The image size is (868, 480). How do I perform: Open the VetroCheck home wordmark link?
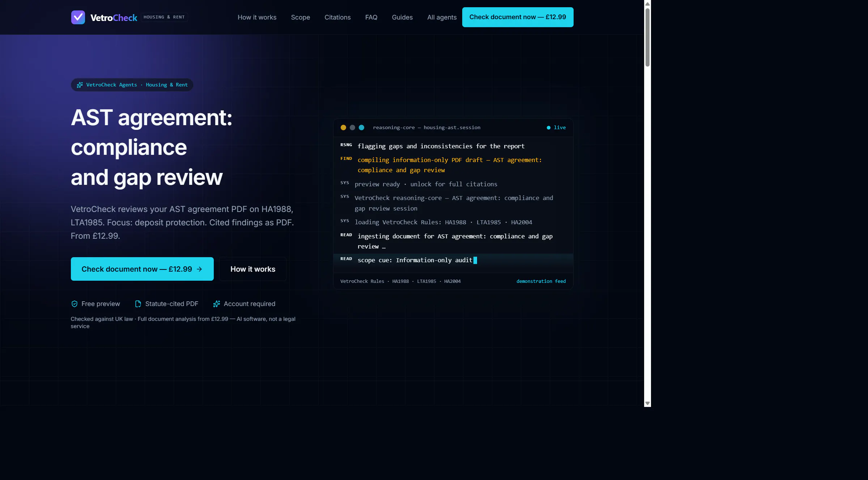point(114,18)
